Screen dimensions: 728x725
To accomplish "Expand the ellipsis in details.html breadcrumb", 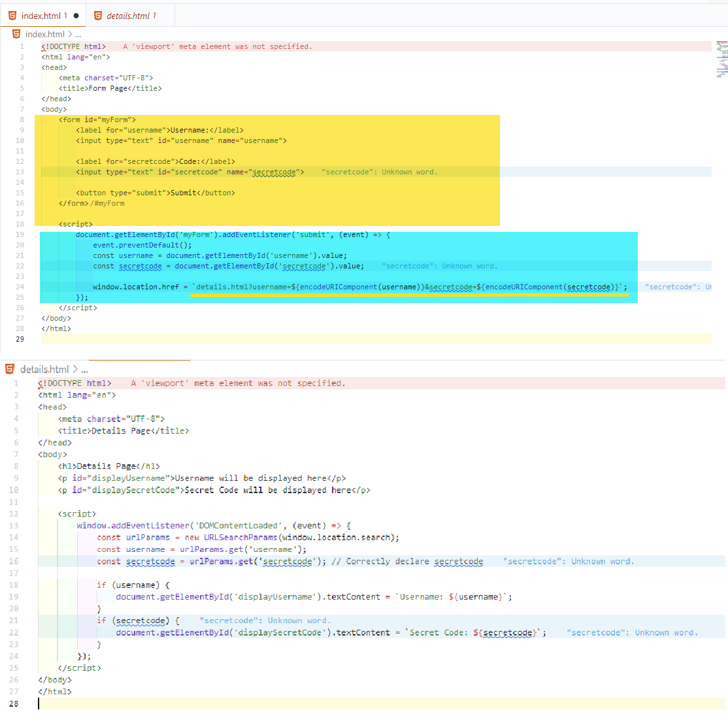I will [x=84, y=369].
